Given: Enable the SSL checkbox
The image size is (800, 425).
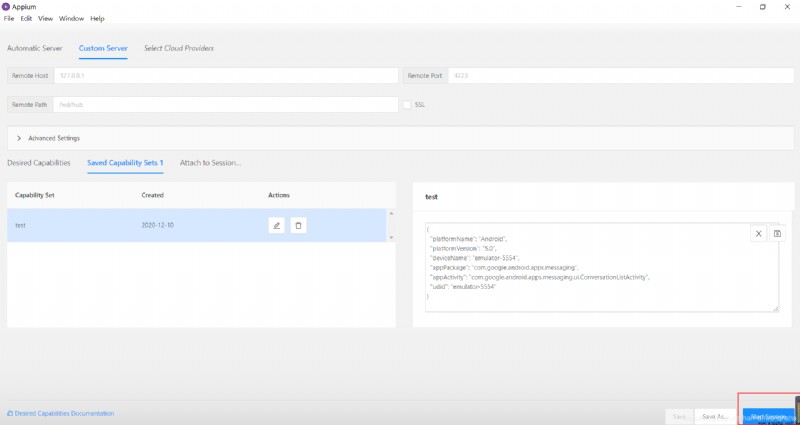Looking at the screenshot, I should point(407,105).
